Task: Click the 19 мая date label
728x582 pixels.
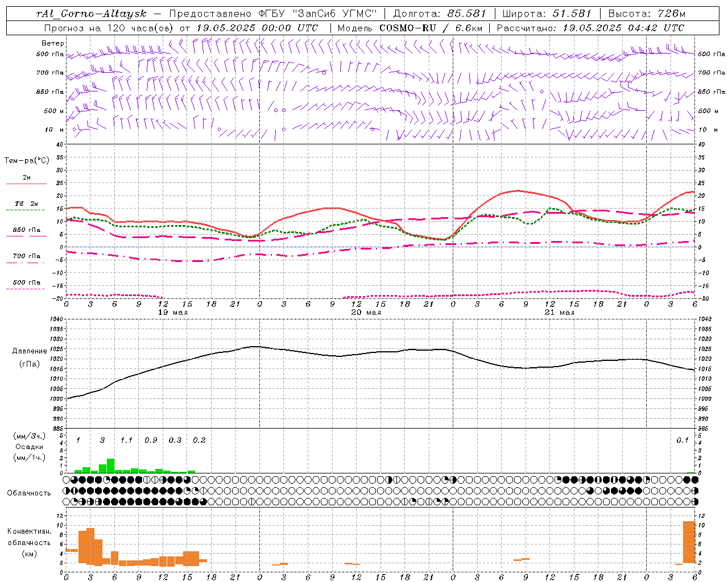Action: (172, 313)
